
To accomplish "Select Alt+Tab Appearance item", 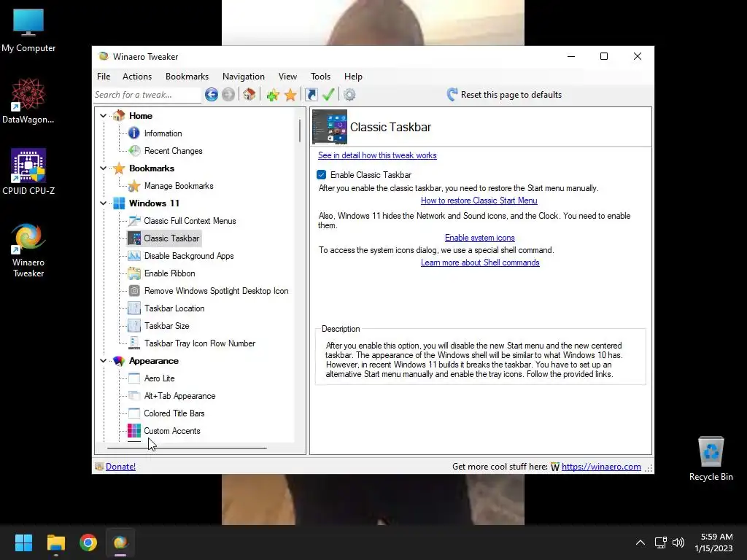I will coord(179,396).
